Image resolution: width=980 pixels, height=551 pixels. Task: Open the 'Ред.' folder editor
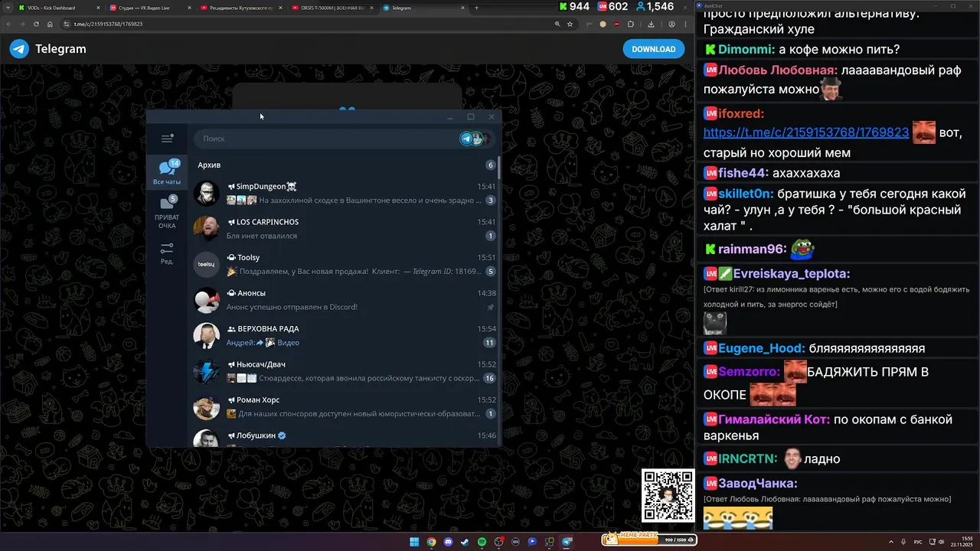point(167,253)
